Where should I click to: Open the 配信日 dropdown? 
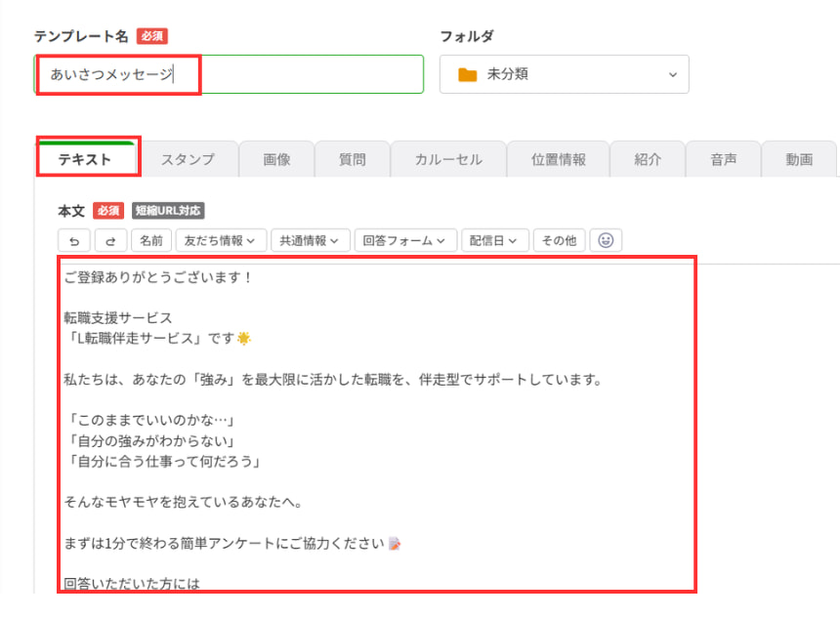click(x=495, y=241)
